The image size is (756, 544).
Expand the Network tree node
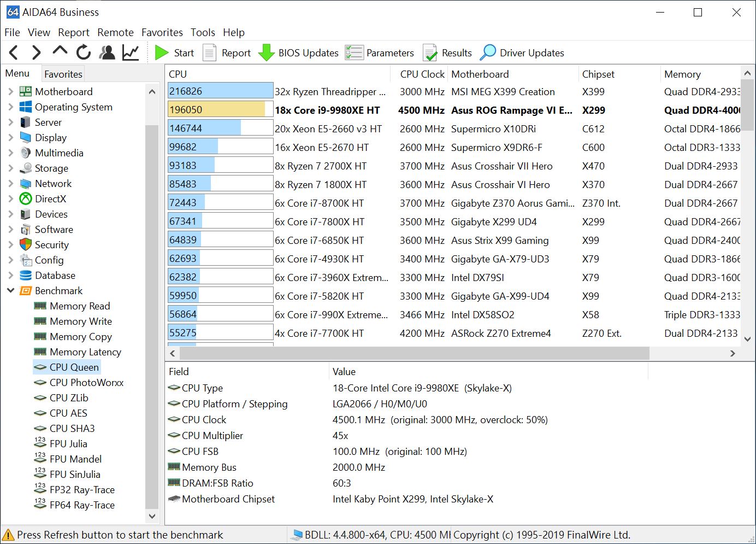(x=10, y=183)
